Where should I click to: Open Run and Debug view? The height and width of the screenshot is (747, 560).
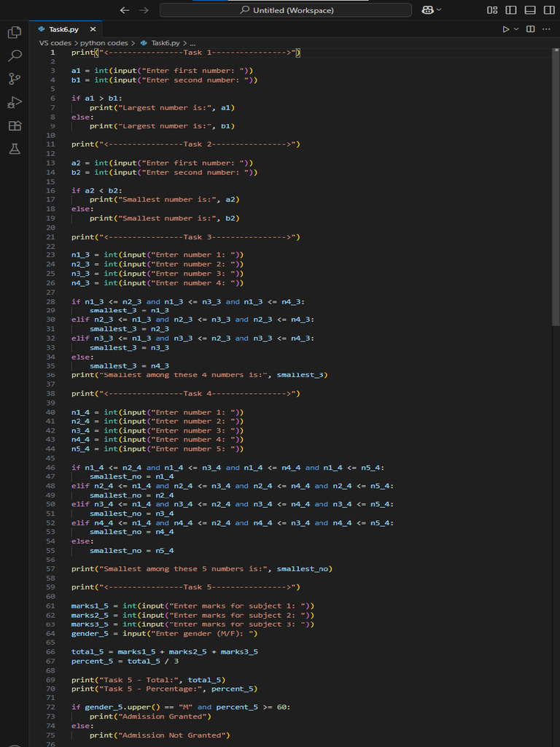[14, 102]
